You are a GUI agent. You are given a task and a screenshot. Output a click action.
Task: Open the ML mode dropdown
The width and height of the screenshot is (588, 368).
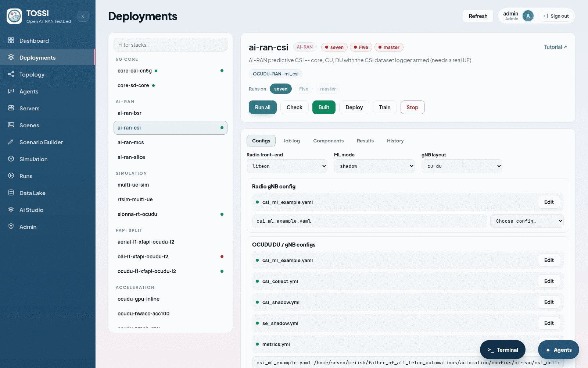pyautogui.click(x=374, y=166)
